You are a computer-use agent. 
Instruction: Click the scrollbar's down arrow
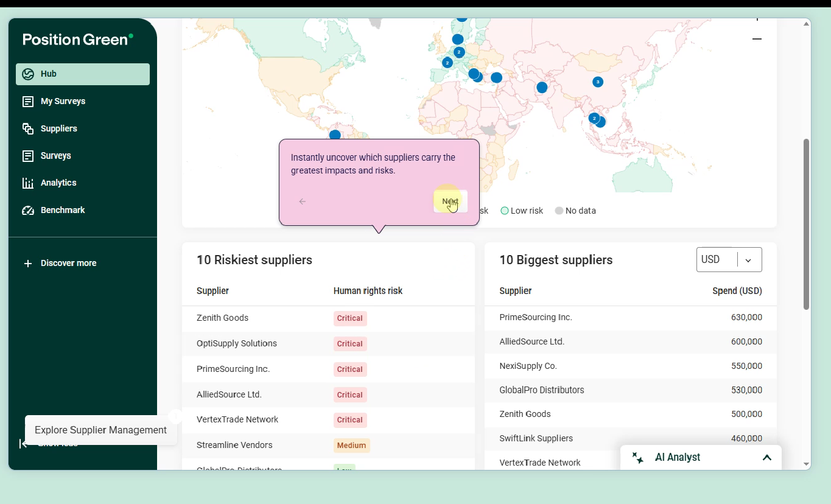coord(807,464)
